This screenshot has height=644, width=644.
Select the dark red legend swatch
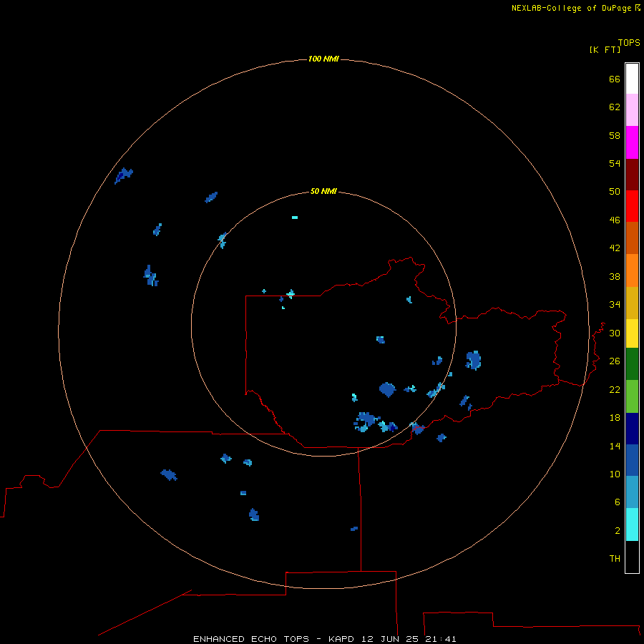[x=632, y=174]
